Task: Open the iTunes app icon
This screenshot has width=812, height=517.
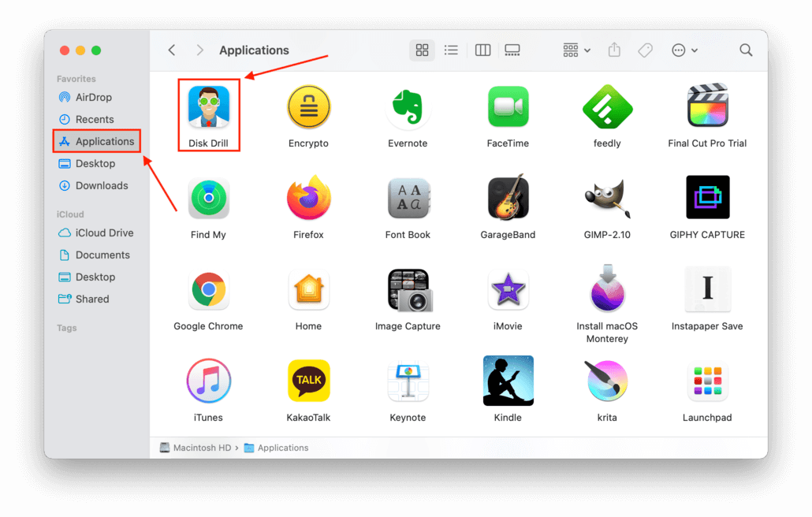Action: coord(209,381)
